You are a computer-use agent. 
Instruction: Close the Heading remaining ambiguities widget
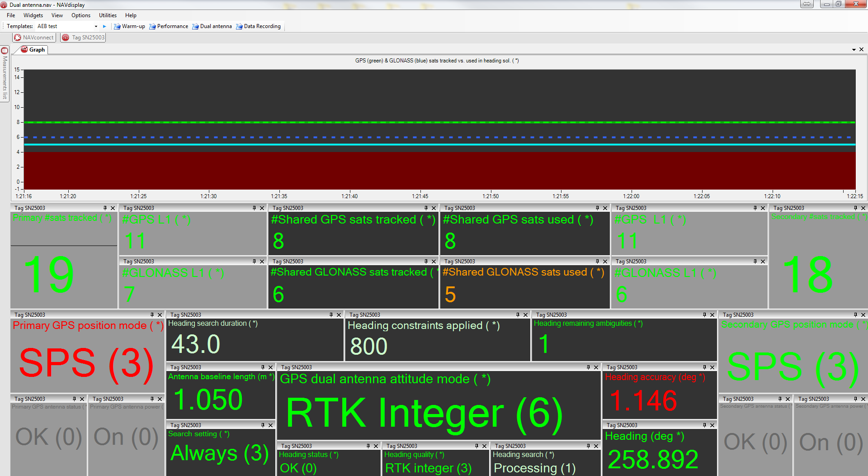pos(712,315)
